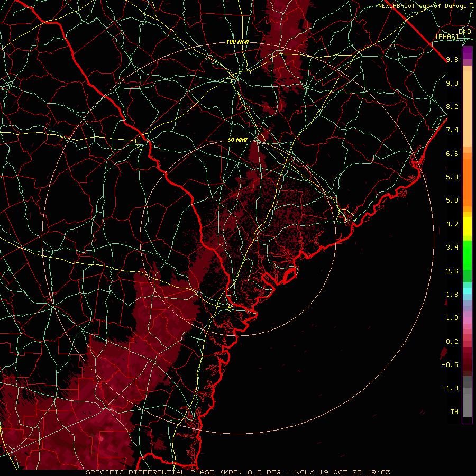Viewport: 476px width, 476px height.
Task: Click the 7.4 legend value
Action: 452,130
